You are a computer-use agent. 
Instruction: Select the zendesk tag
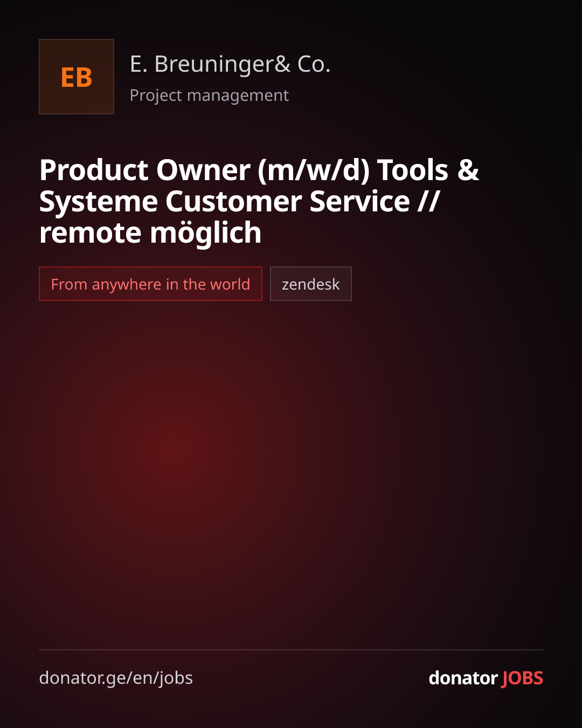(311, 284)
